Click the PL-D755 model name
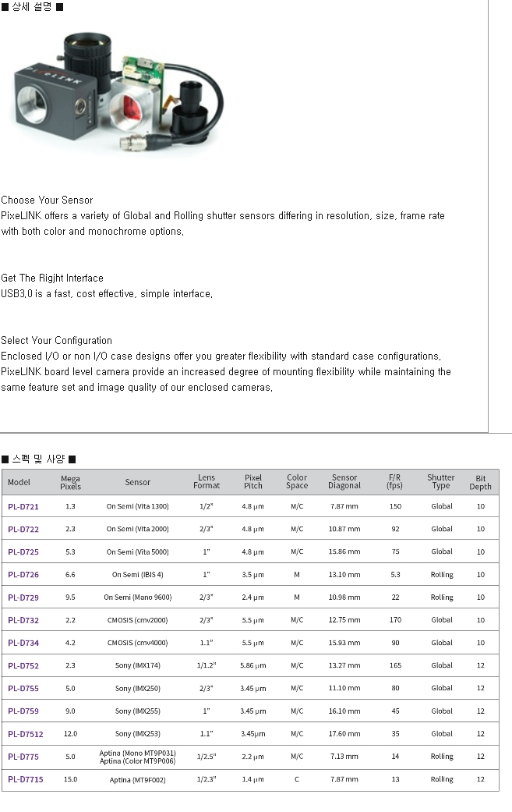The image size is (512, 812). 23,689
